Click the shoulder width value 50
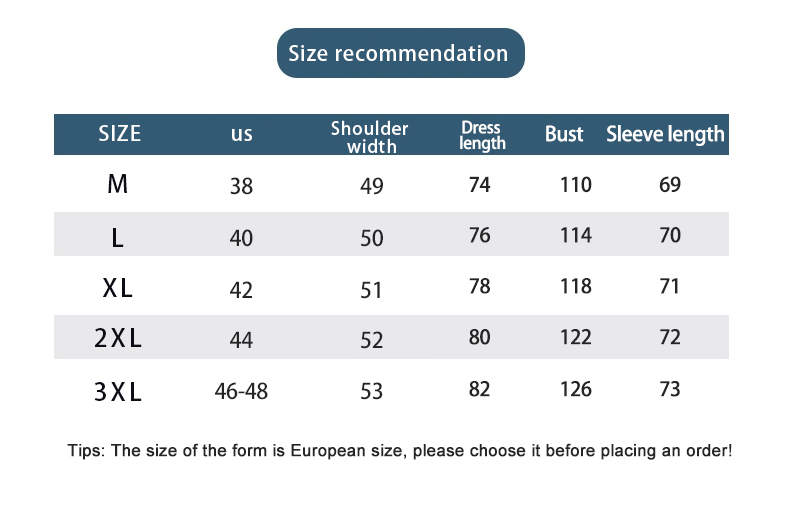This screenshot has height=509, width=790. pyautogui.click(x=371, y=238)
